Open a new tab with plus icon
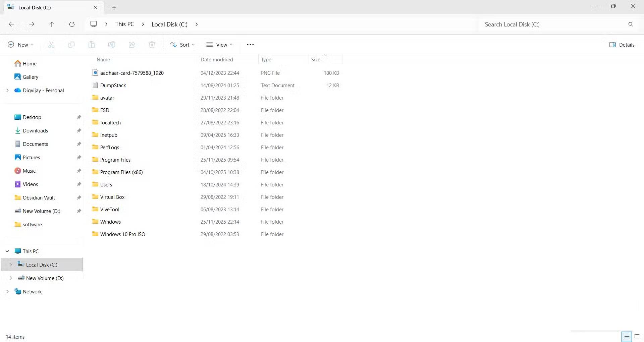 (114, 7)
